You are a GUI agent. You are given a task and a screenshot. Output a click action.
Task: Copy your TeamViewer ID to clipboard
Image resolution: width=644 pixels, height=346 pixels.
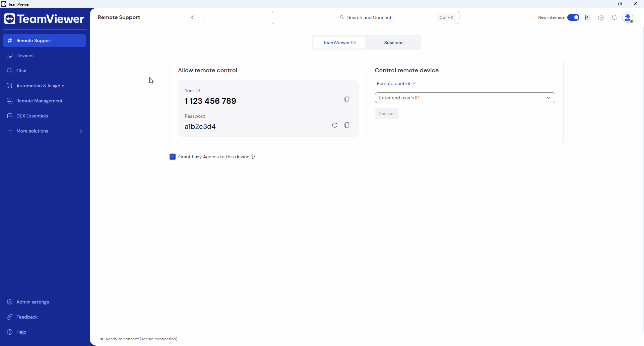click(347, 99)
